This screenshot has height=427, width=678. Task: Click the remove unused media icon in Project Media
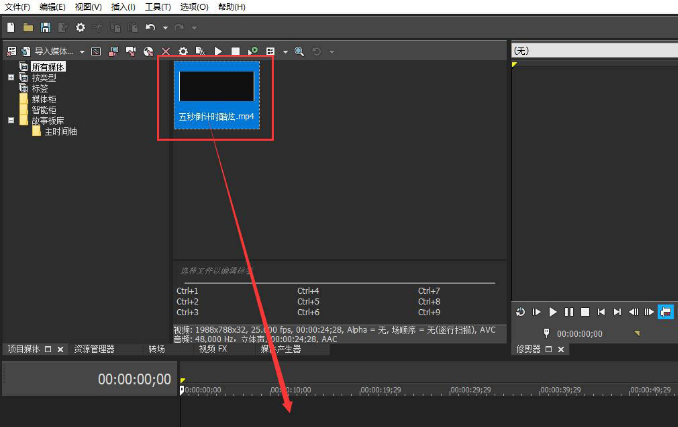(x=12, y=51)
